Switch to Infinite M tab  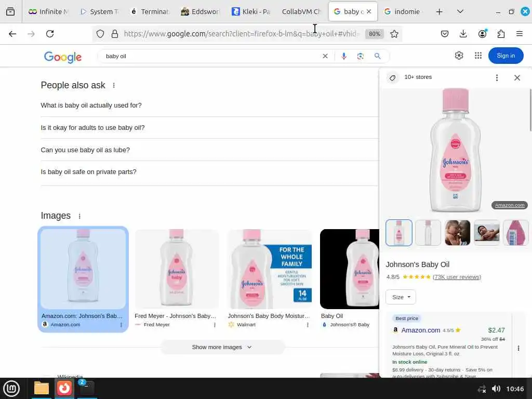(48, 11)
